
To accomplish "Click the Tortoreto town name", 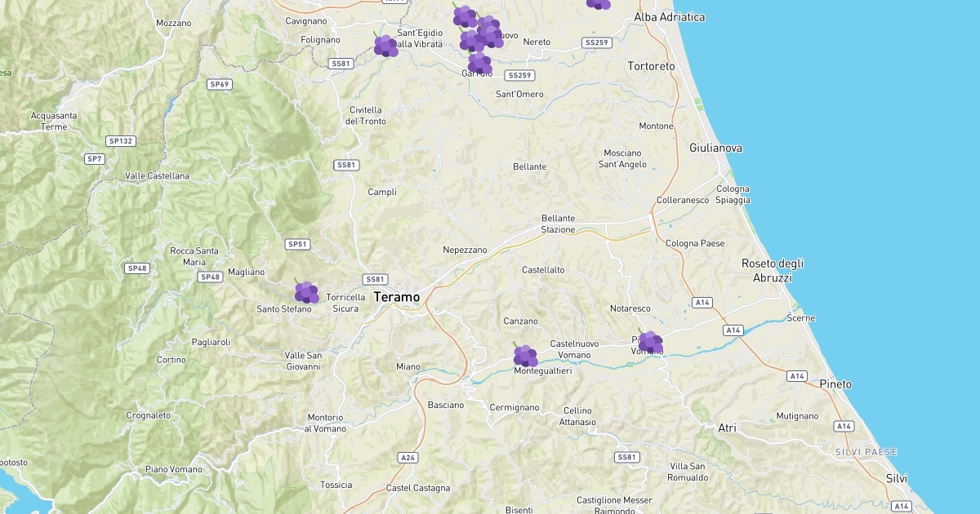I will point(651,65).
